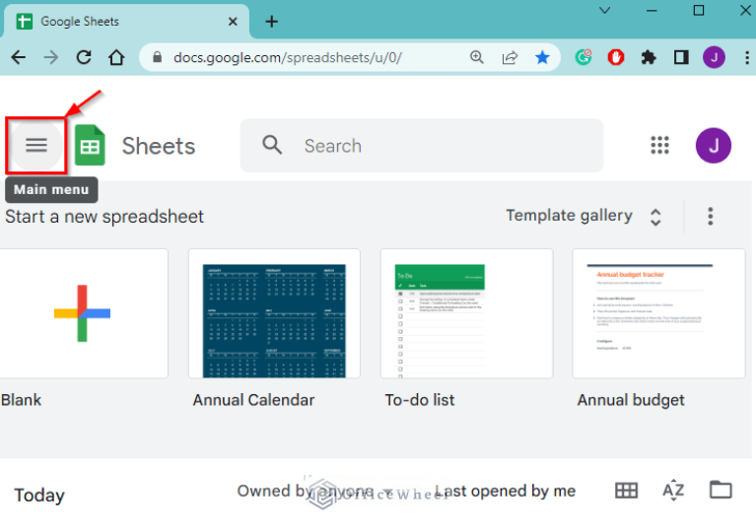Image resolution: width=756 pixels, height=532 pixels.
Task: Click the green Sheets logo icon
Action: point(90,147)
